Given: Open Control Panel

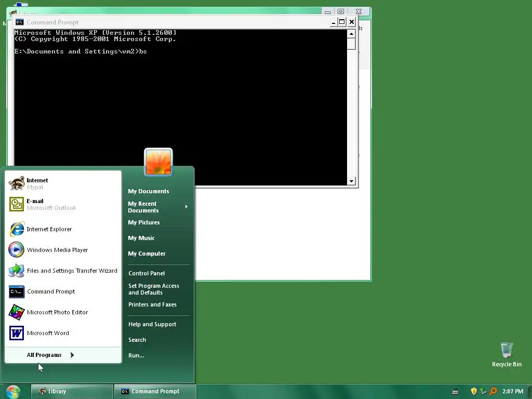Looking at the screenshot, I should tap(147, 273).
